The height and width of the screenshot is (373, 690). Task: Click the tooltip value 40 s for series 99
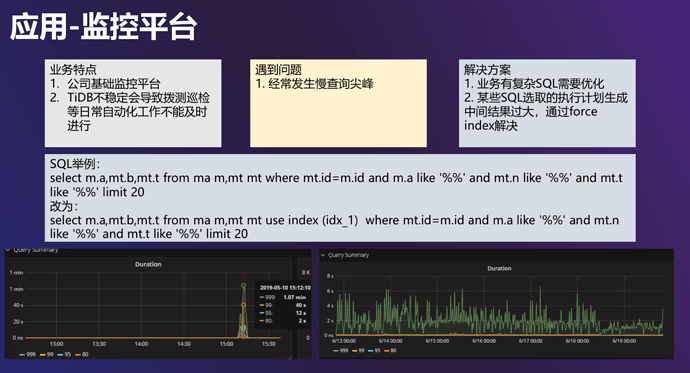(301, 305)
